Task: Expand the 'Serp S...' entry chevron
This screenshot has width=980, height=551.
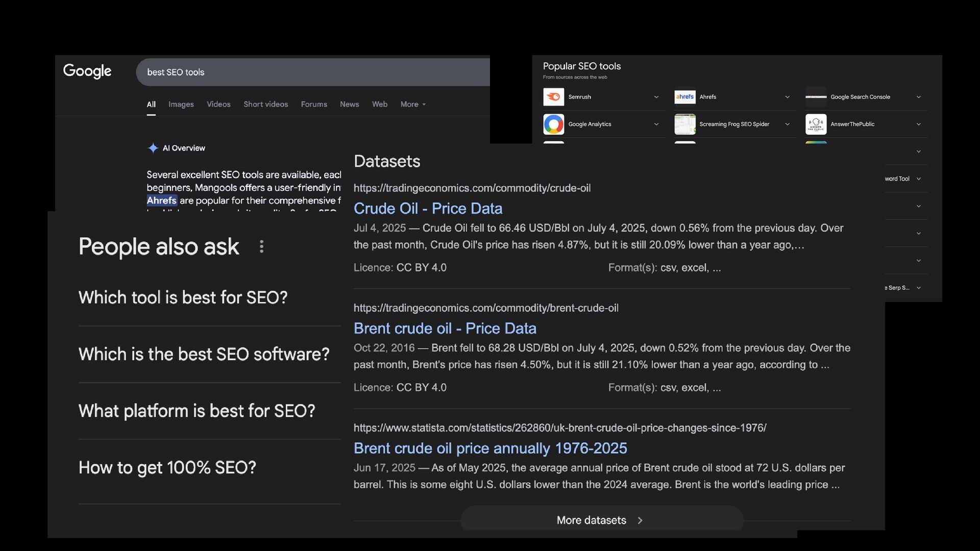Action: coord(919,288)
